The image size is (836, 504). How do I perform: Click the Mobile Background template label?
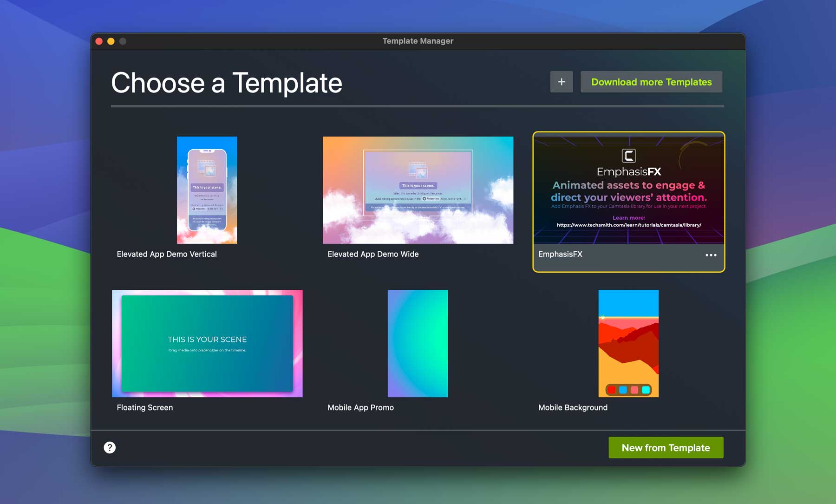click(x=573, y=407)
